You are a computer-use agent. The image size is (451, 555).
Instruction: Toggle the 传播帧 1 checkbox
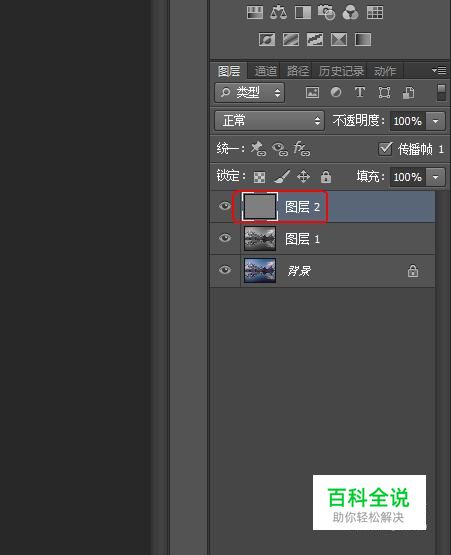[x=385, y=149]
